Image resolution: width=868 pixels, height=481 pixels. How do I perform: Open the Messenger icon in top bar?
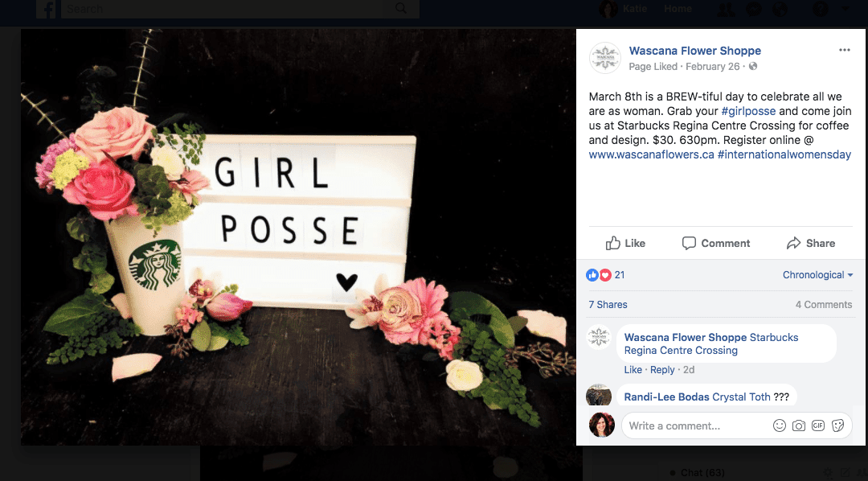pyautogui.click(x=753, y=9)
